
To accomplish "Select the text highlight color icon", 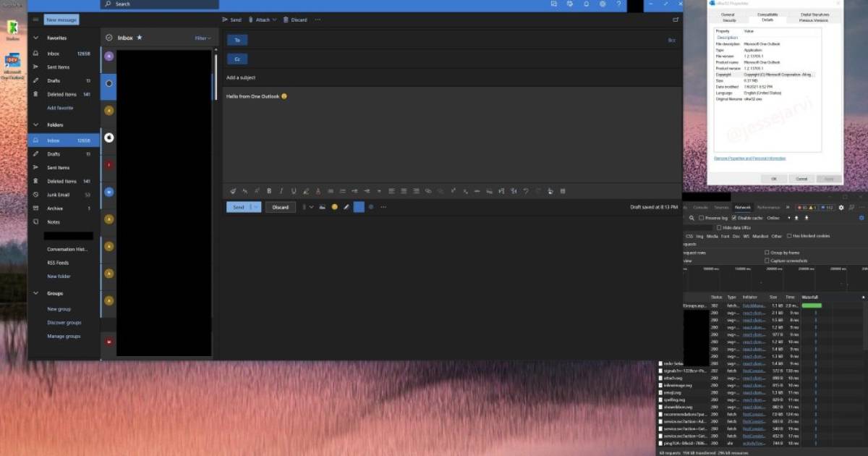I will [305, 190].
